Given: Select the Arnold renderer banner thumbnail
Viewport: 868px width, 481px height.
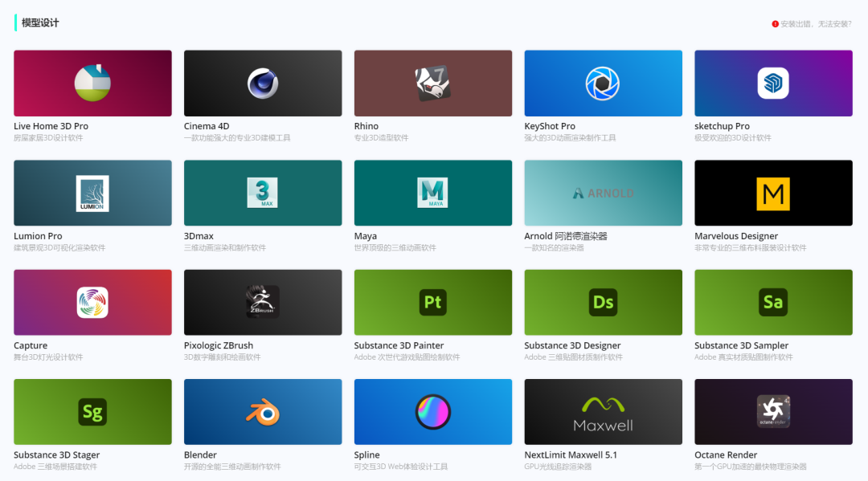Looking at the screenshot, I should pyautogui.click(x=603, y=193).
